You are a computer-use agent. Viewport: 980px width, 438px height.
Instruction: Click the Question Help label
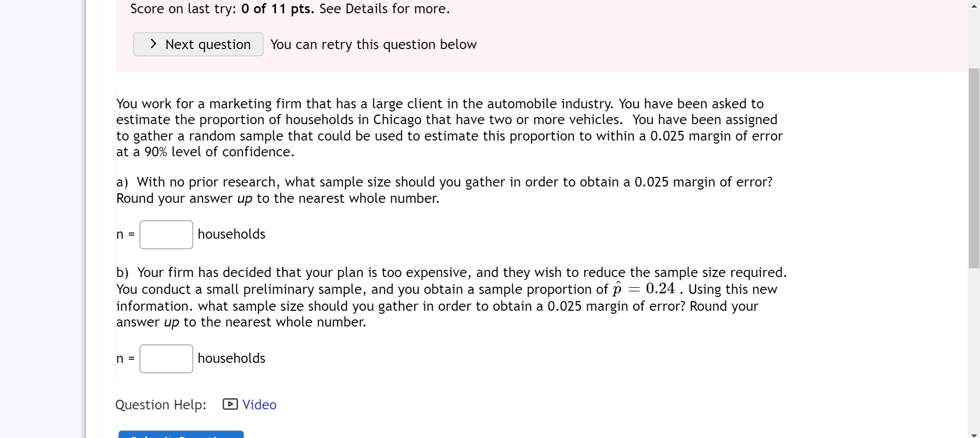pos(160,404)
